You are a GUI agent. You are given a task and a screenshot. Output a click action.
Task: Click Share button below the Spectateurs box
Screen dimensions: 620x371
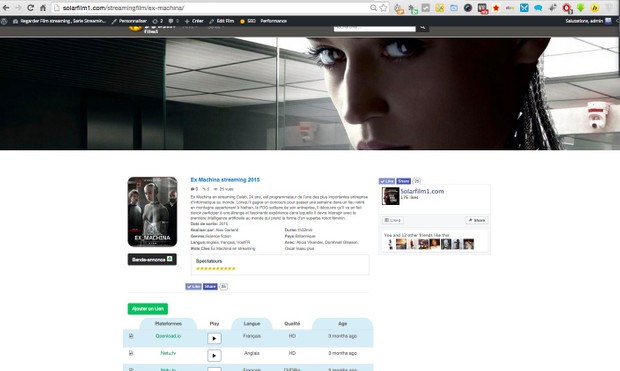point(210,286)
